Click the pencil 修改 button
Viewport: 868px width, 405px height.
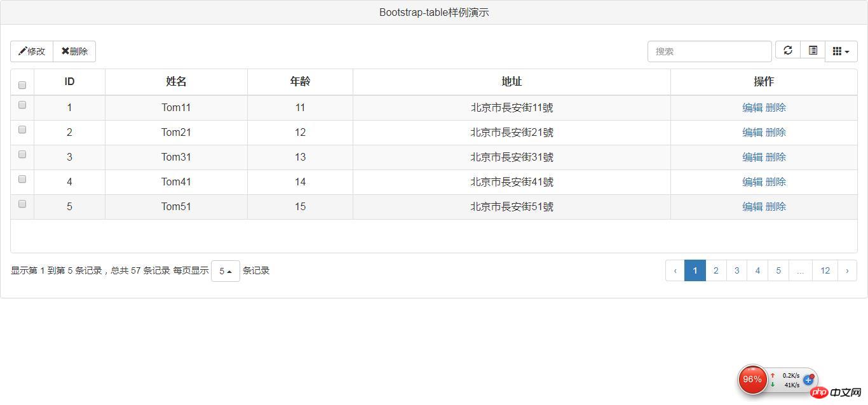(32, 51)
